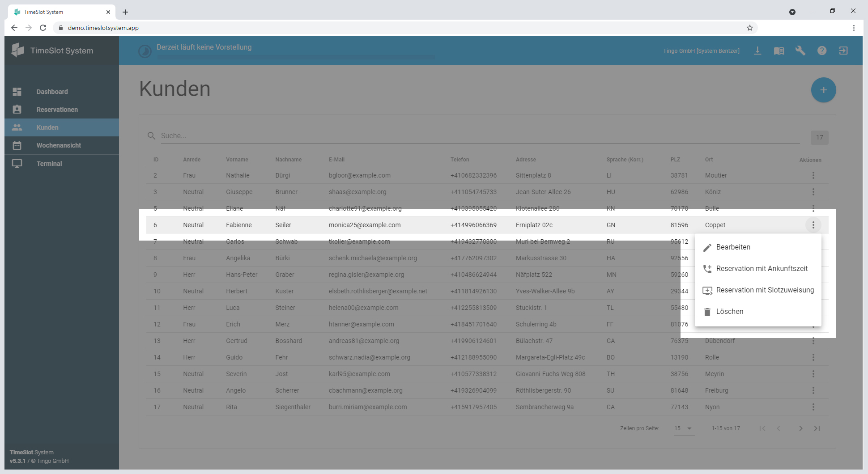Open actions menu for Gertrud Bosshard
Image resolution: width=868 pixels, height=474 pixels.
[813, 341]
